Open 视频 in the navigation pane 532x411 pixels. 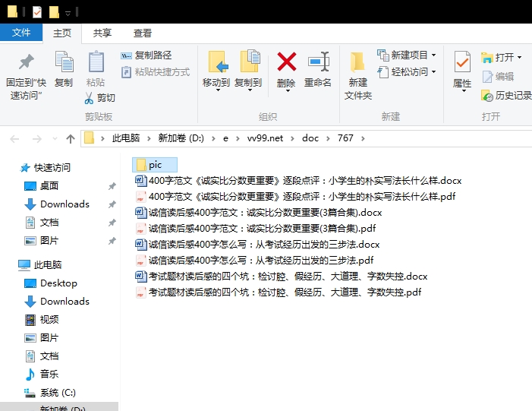tap(42, 320)
